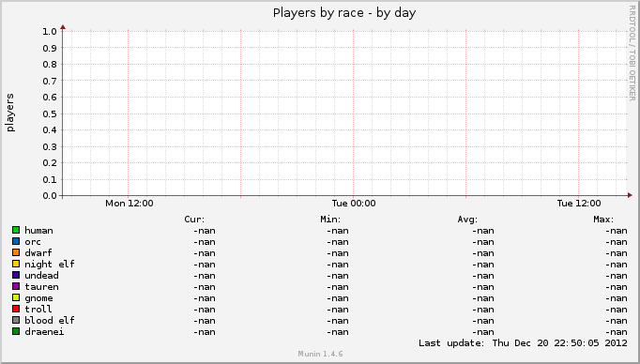
Task: Click the 'draenei' legend label
Action: pos(44,332)
